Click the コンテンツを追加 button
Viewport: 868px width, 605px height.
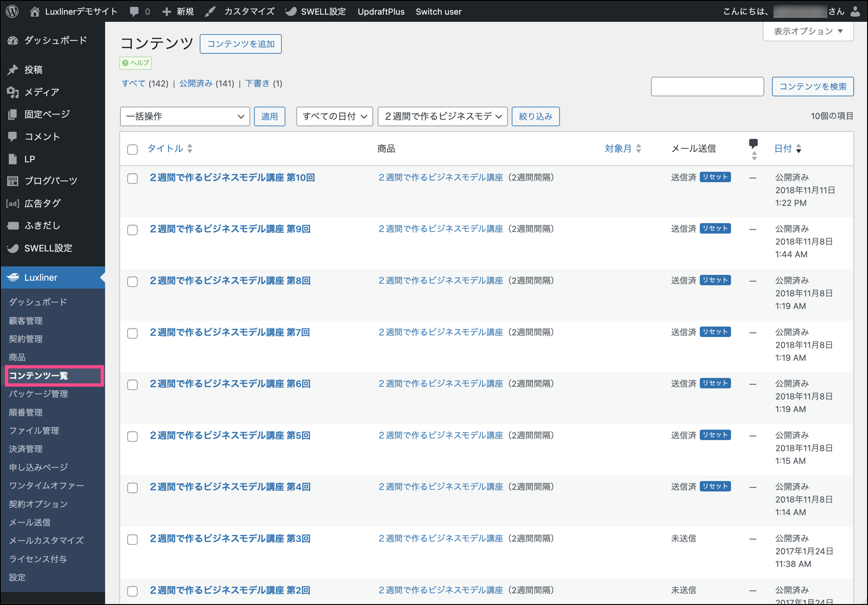240,44
